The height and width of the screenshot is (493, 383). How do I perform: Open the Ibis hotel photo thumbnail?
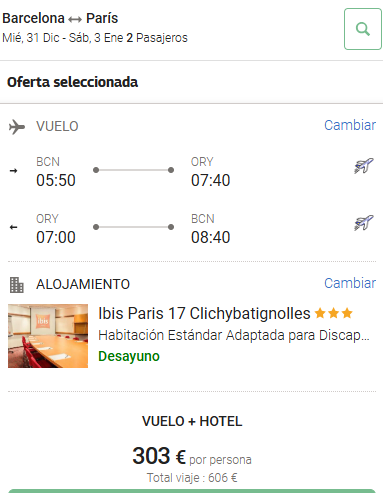tap(48, 336)
